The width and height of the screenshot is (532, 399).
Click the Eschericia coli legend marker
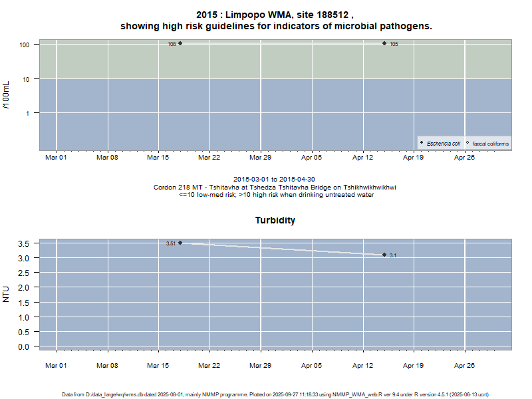click(x=422, y=143)
